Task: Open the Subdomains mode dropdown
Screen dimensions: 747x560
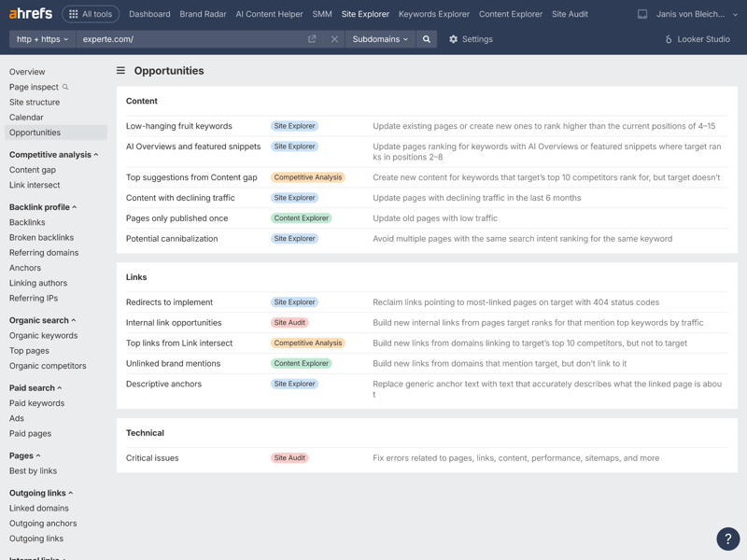Action: (x=380, y=39)
